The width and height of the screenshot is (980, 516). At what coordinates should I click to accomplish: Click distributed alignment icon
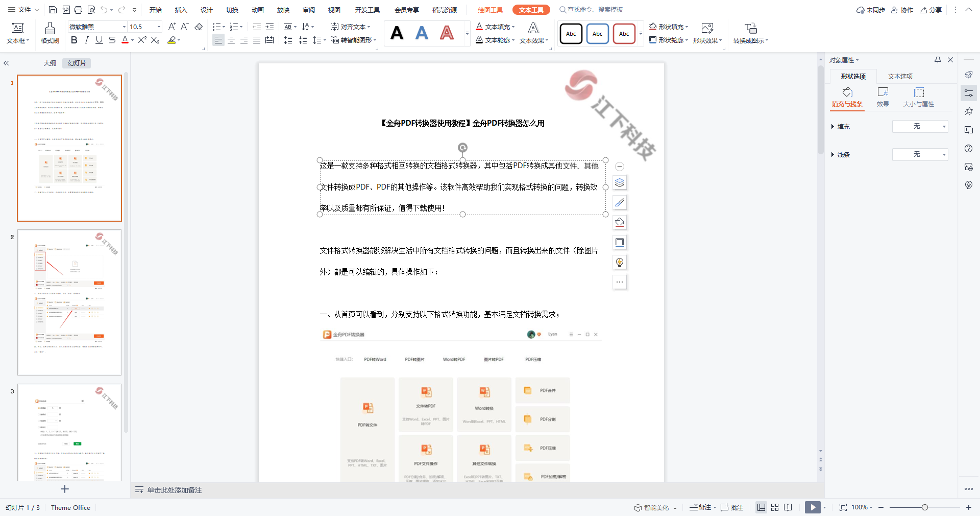coord(269,40)
